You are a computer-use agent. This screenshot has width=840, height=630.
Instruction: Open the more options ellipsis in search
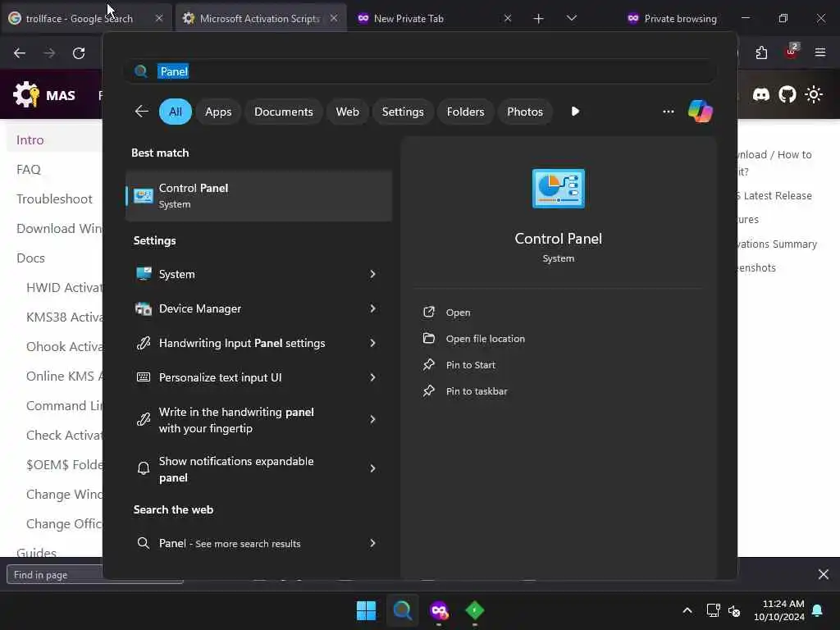pos(668,112)
